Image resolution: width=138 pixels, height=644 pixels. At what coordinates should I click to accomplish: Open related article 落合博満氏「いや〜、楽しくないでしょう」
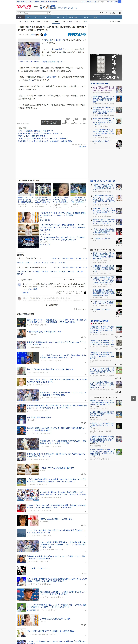(x=45, y=141)
